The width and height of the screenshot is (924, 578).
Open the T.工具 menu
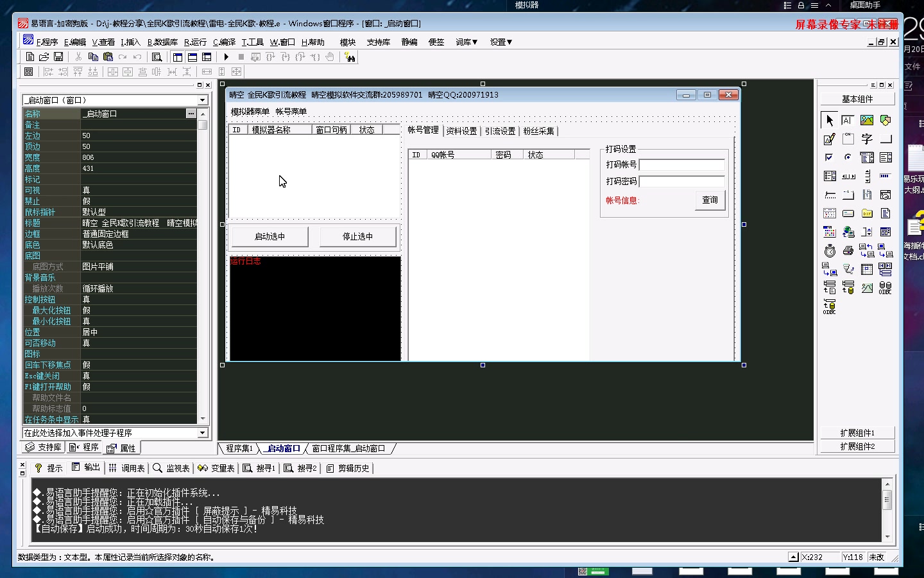click(x=252, y=42)
